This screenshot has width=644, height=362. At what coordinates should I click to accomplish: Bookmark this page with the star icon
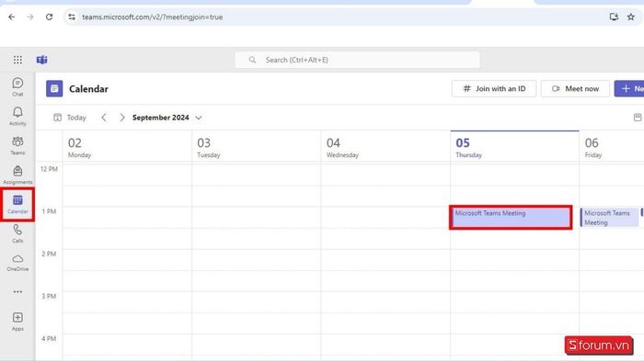(631, 17)
